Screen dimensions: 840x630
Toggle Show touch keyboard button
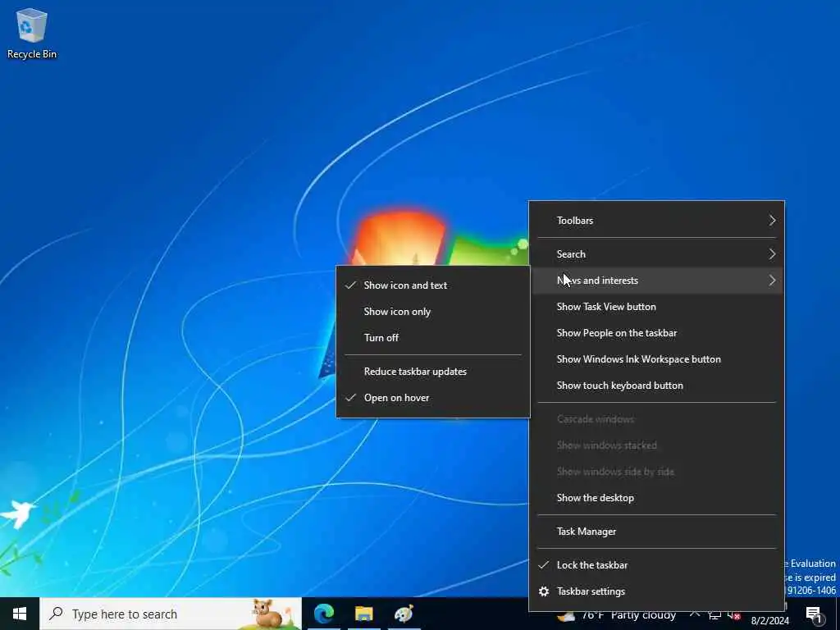657,386
